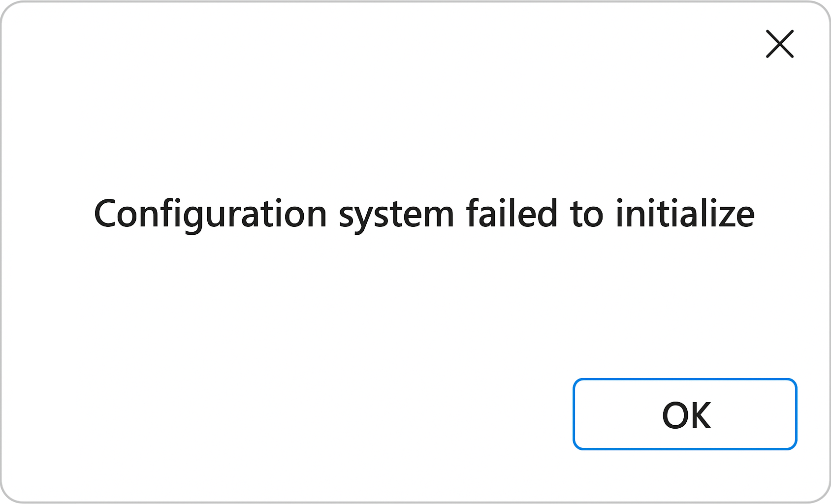
Task: Select OK to close the configuration error
Action: (685, 414)
